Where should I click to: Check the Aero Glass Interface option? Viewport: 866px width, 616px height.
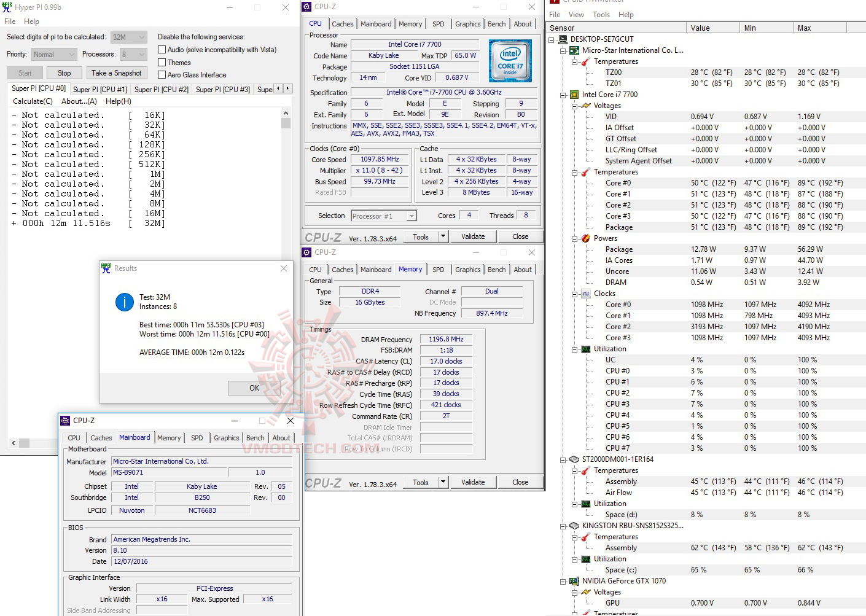[162, 75]
